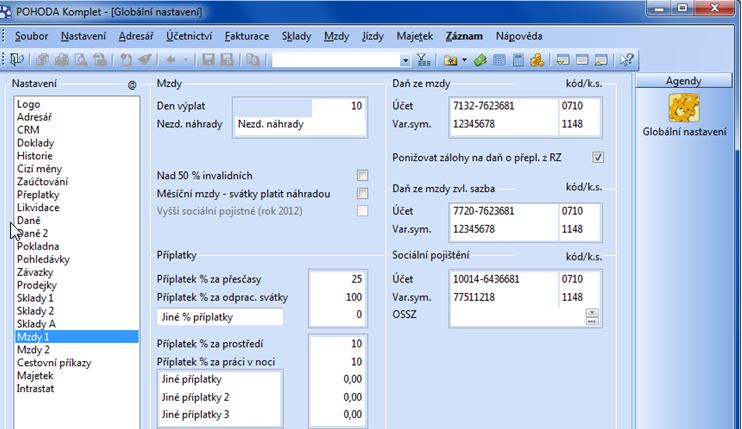Open the OSSZ field dropdown arrow
This screenshot has width=742, height=429.
pyautogui.click(x=592, y=313)
